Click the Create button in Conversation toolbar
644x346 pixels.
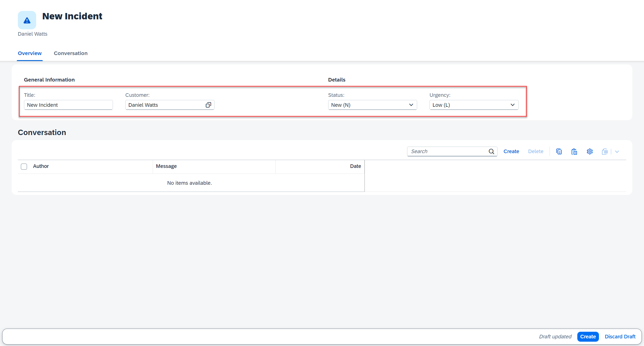point(511,151)
